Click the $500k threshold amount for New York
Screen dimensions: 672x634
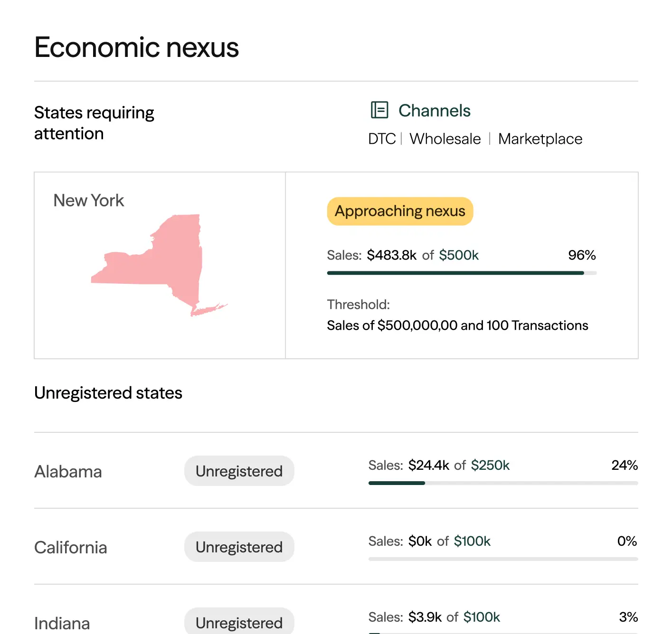click(x=458, y=255)
